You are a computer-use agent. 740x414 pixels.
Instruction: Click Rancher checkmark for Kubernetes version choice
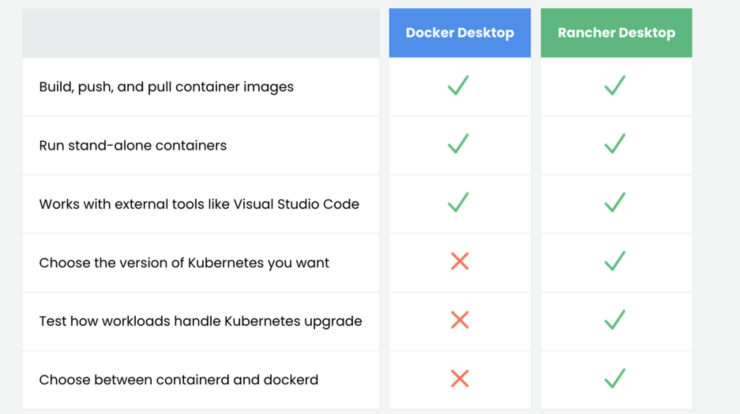tap(615, 261)
